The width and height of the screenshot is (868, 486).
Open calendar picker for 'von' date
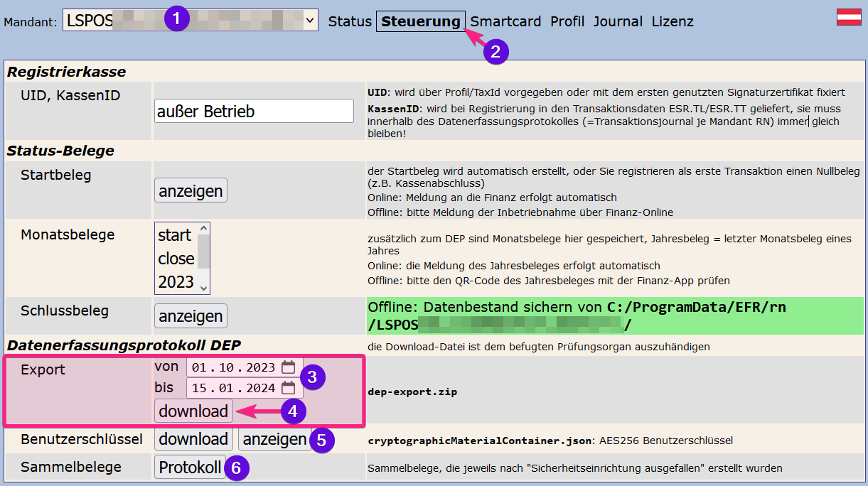click(288, 367)
